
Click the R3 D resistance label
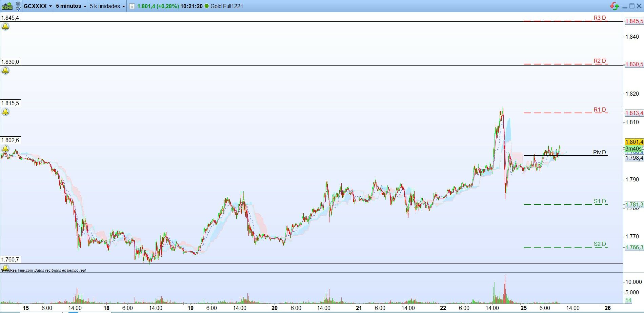(600, 18)
